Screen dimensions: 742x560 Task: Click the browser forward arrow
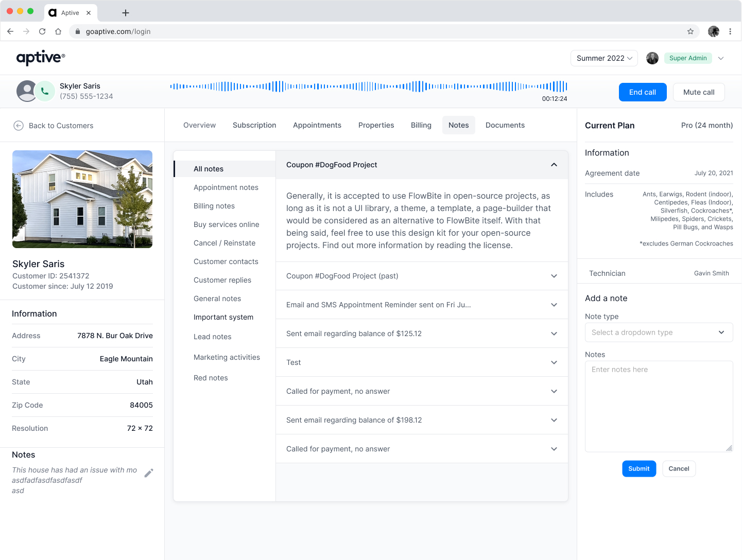[26, 31]
